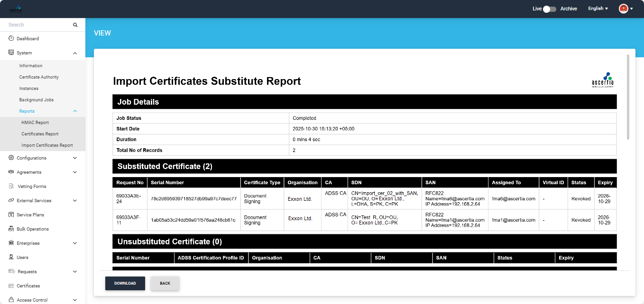The image size is (644, 304).
Task: Collapse the Reports submenu
Action: point(75,111)
